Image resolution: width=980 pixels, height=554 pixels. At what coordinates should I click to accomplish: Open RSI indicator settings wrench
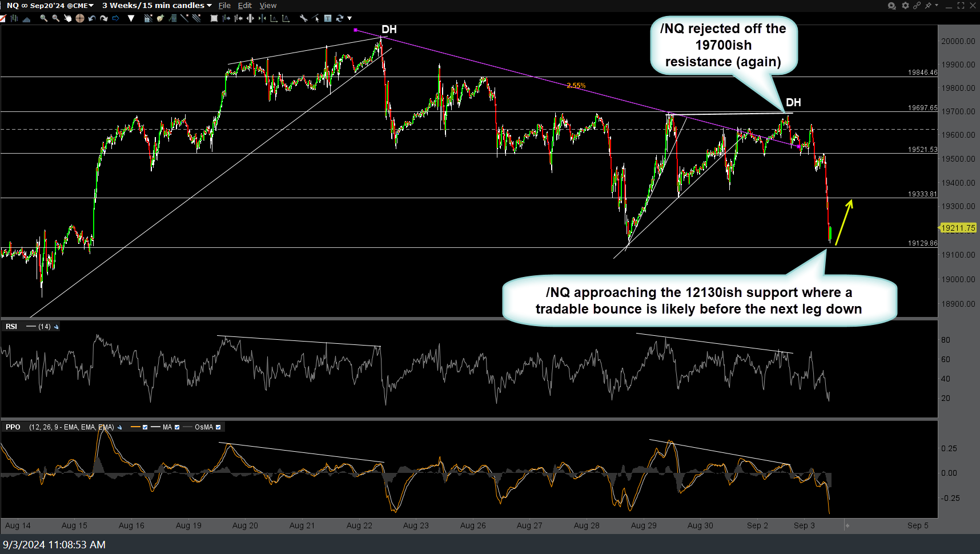point(56,327)
